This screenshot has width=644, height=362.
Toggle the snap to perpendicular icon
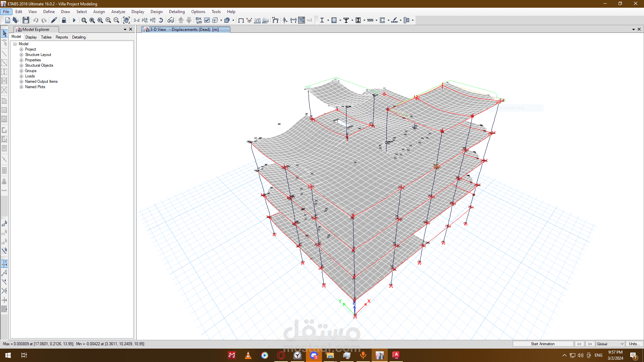(x=4, y=300)
